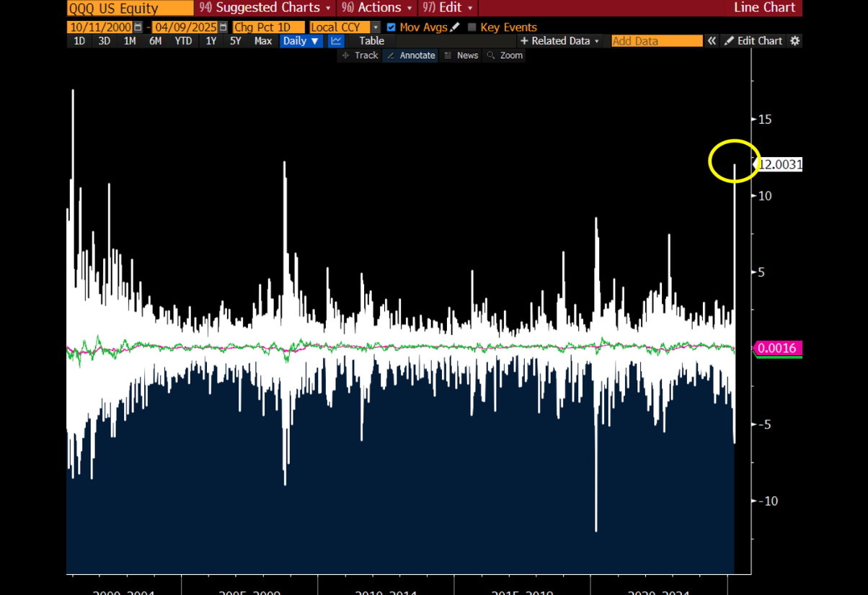868x595 pixels.
Task: Open the News overlay tool
Action: click(x=461, y=55)
